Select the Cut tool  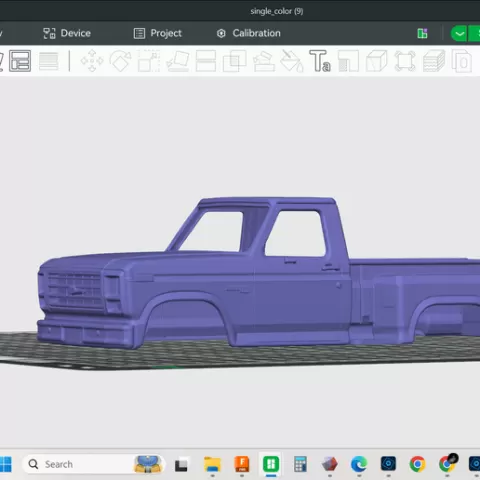pyautogui.click(x=206, y=61)
